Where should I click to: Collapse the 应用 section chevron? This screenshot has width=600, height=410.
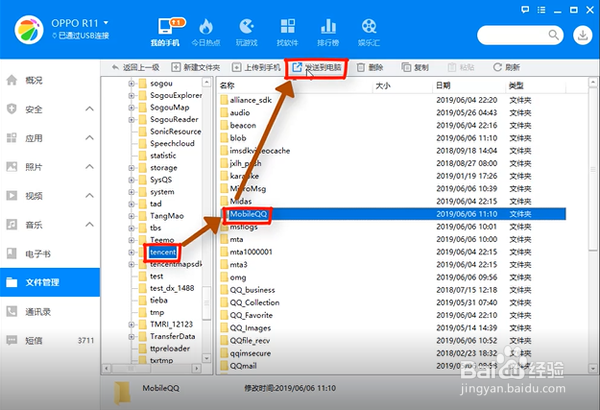click(89, 138)
